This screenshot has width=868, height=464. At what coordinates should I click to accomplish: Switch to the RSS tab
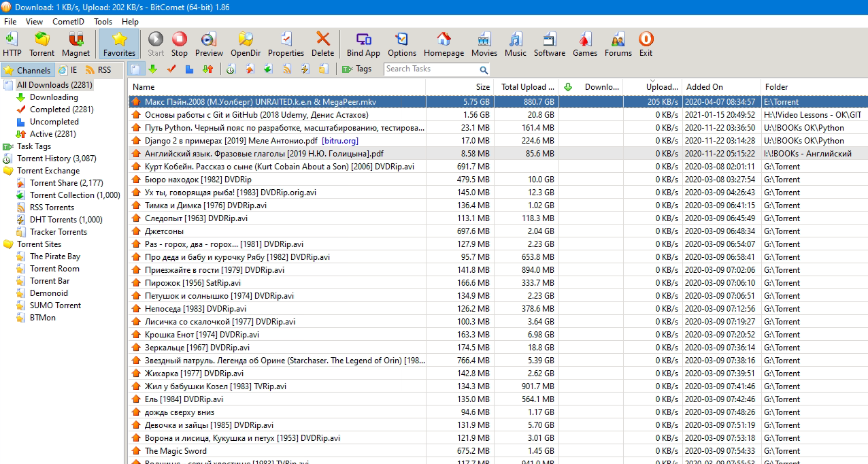click(x=99, y=70)
